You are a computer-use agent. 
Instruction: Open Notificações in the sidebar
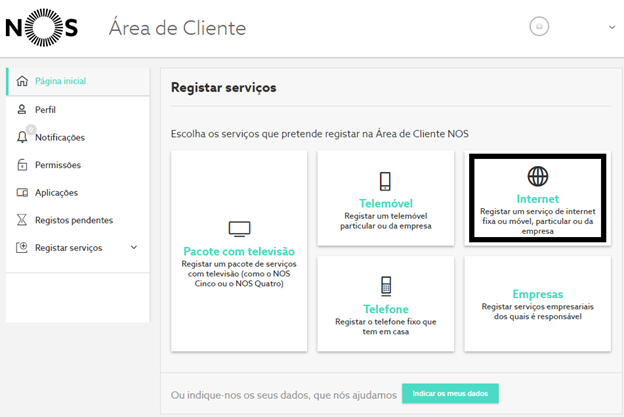pyautogui.click(x=60, y=137)
